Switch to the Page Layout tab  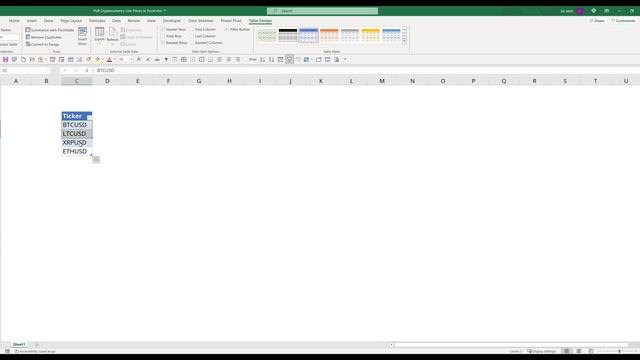(x=71, y=20)
